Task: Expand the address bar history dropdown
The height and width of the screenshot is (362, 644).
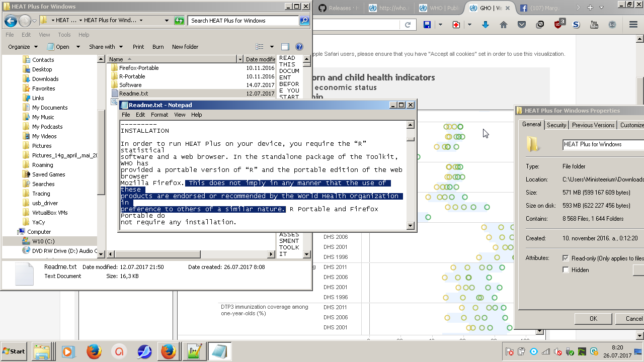Action: pyautogui.click(x=167, y=21)
